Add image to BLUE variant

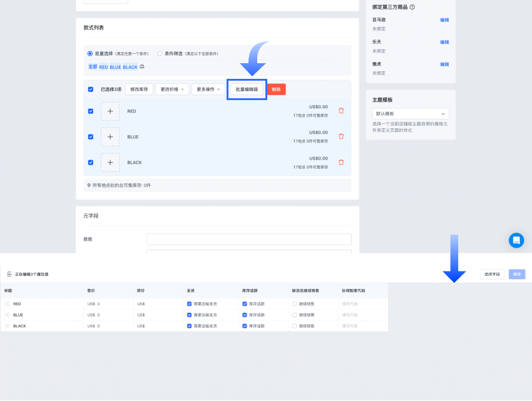[110, 137]
